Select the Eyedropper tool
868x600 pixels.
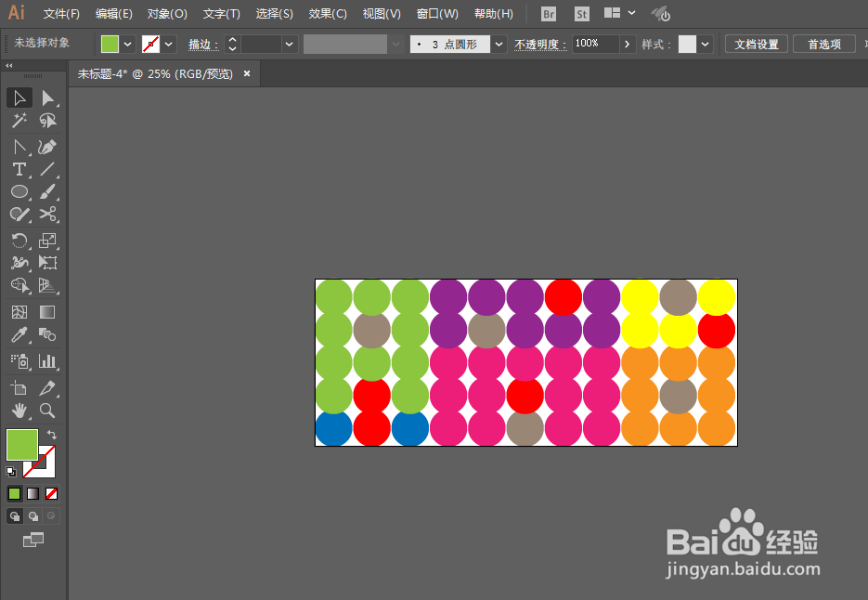click(x=19, y=334)
